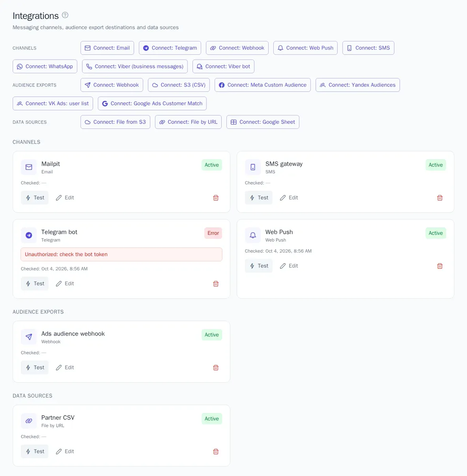Viewport: 467px width, 476px height.
Task: Connect VK Ads user list export
Action: pyautogui.click(x=53, y=104)
